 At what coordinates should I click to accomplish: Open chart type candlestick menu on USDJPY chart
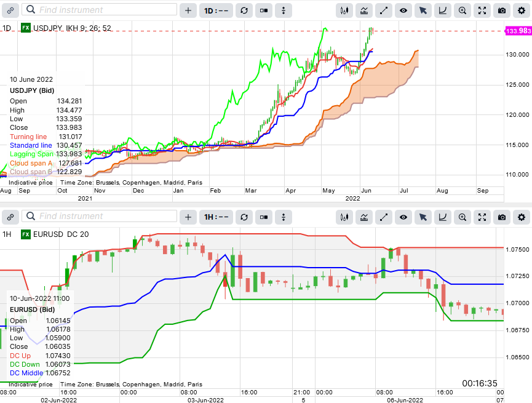click(344, 10)
